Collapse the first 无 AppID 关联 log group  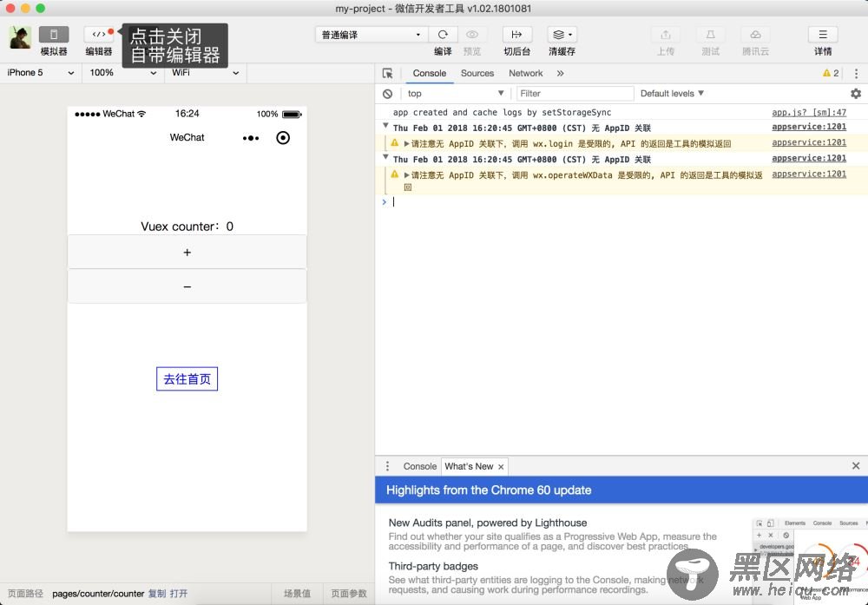(386, 127)
